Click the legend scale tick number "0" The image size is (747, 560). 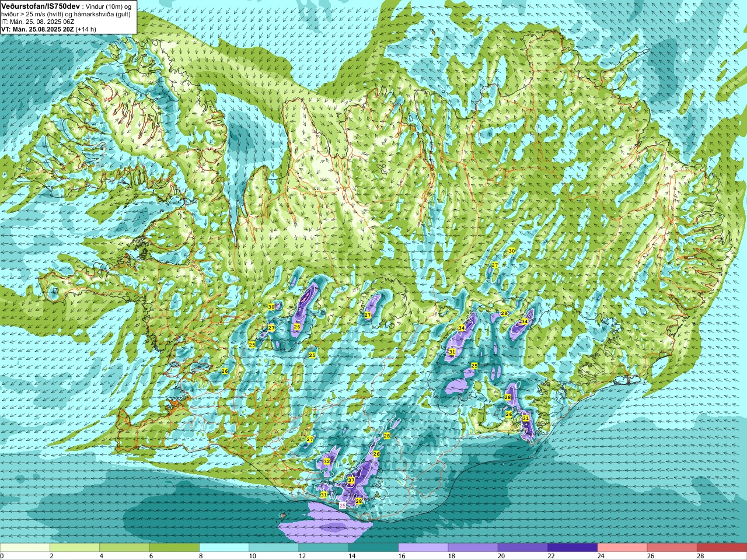2,556
